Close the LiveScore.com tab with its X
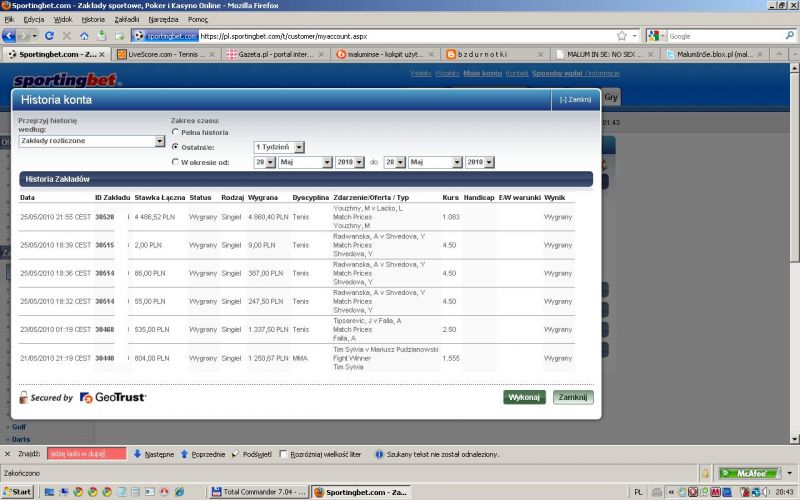The height and width of the screenshot is (500, 800). (212, 54)
